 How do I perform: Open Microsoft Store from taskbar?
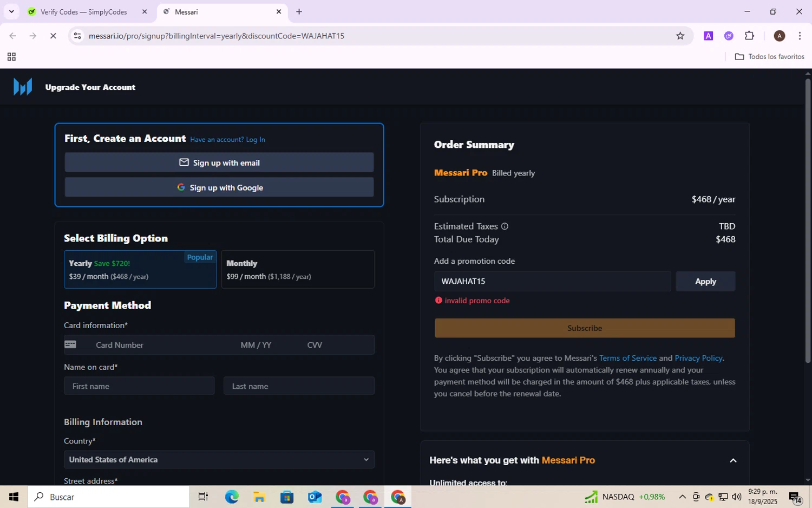(x=287, y=497)
